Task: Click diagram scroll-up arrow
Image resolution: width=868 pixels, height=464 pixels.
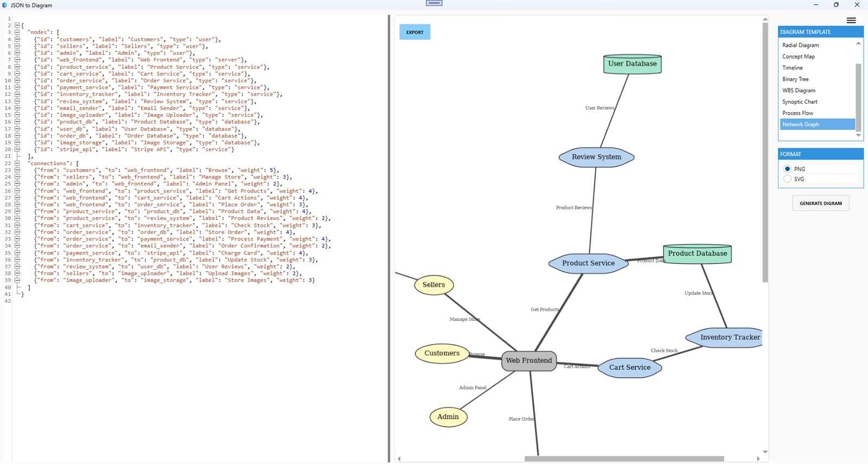Action: tap(765, 19)
